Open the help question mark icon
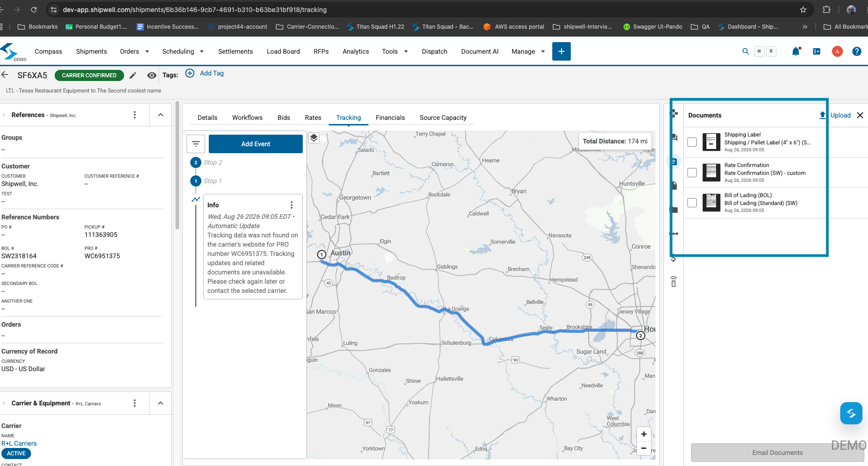Viewport: 868px width, 466px height. (857, 51)
